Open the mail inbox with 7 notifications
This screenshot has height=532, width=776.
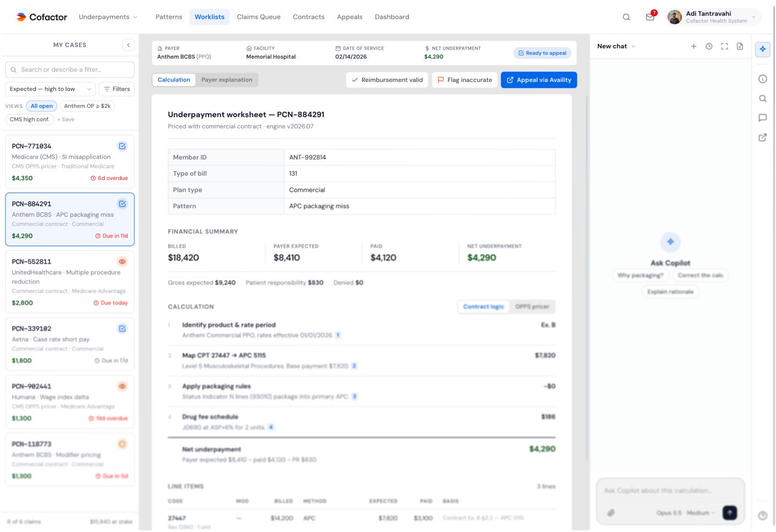point(651,17)
